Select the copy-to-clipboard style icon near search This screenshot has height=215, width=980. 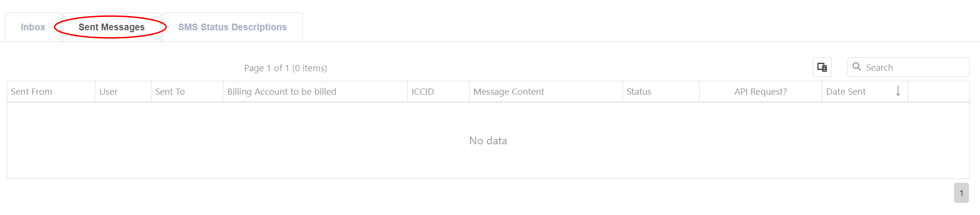point(823,67)
